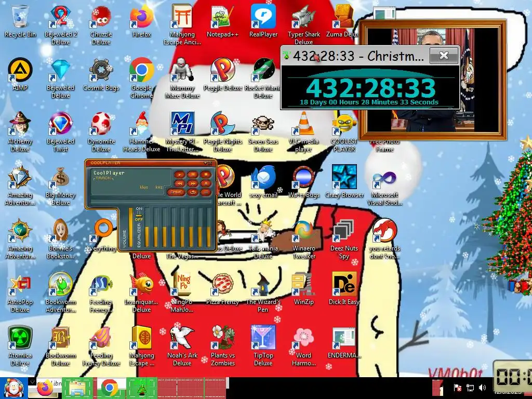Open Deez Nuts Spy shortcut
532x399 pixels.
click(344, 239)
